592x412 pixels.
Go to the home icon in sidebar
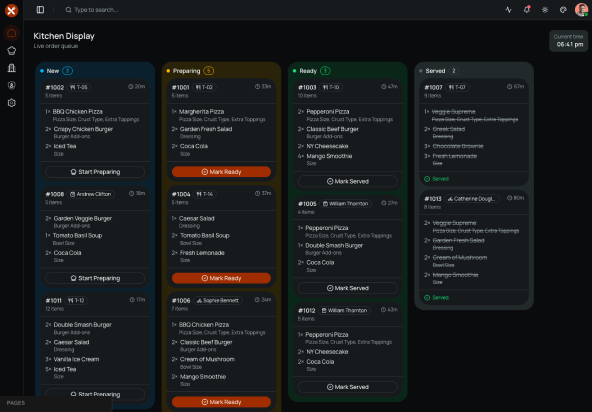click(12, 33)
